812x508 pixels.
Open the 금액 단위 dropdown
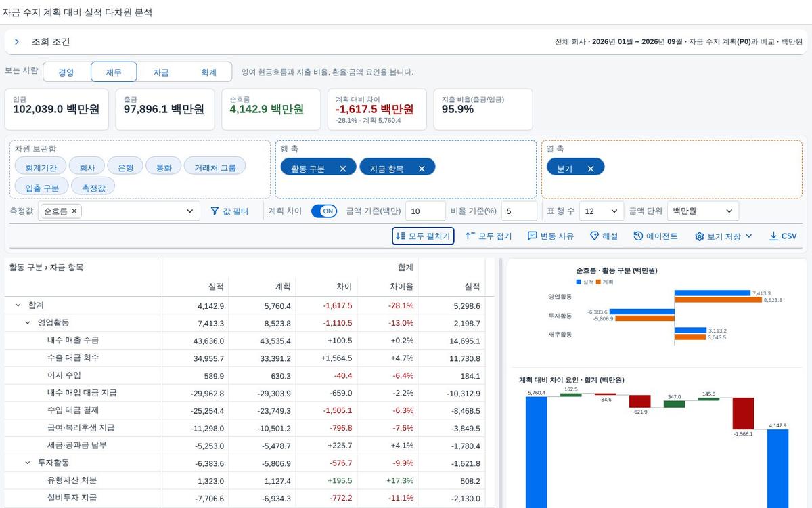tap(703, 211)
